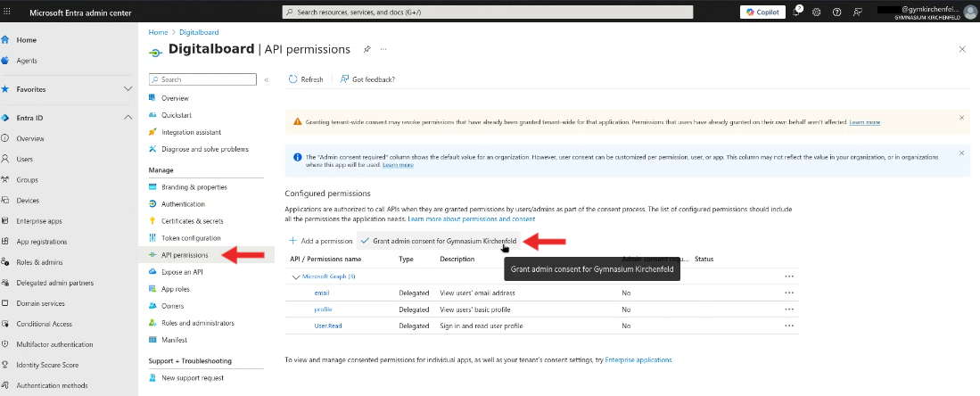Grant admin consent for Gymnasium Kirchenfeld
Screen dimensions: 980x396
pos(438,241)
